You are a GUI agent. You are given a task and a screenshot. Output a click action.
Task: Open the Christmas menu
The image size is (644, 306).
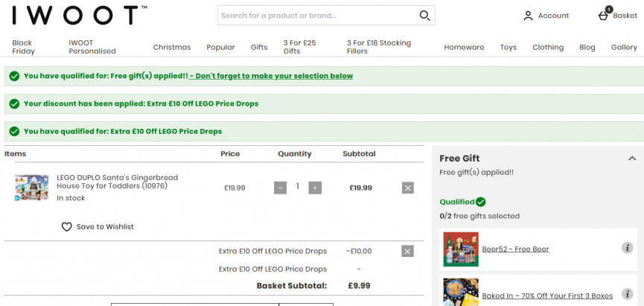tap(172, 47)
